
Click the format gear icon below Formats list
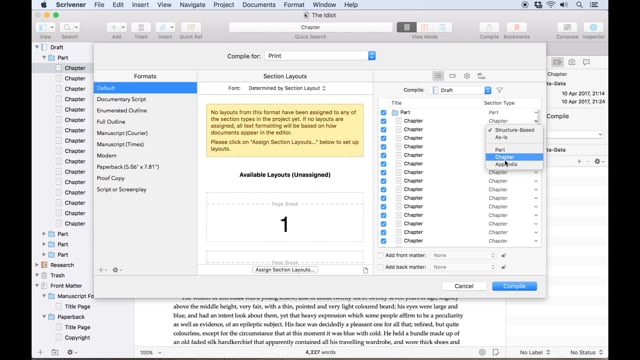point(117,270)
